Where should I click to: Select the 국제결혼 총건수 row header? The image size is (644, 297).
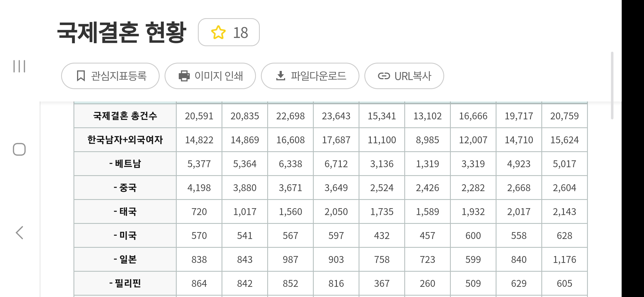click(x=125, y=116)
